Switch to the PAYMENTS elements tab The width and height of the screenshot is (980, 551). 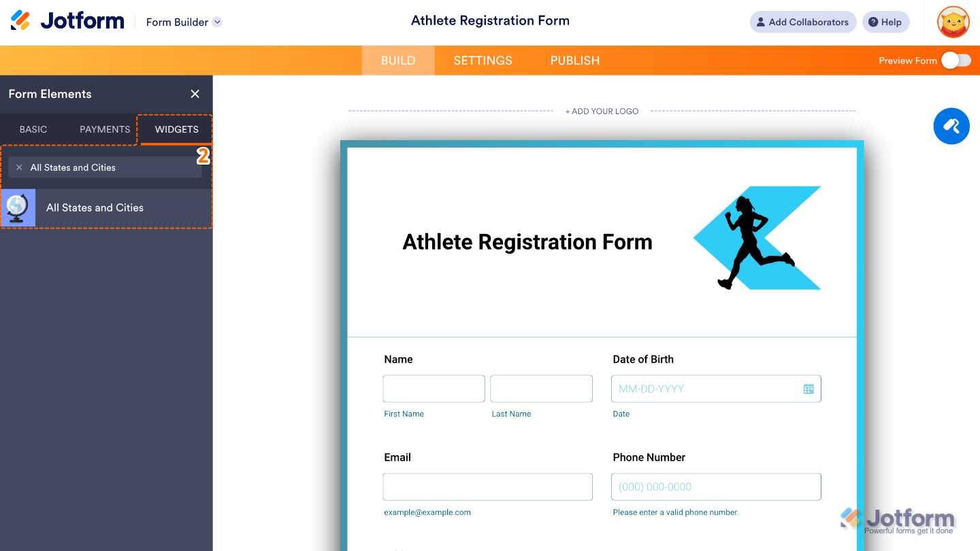coord(103,129)
